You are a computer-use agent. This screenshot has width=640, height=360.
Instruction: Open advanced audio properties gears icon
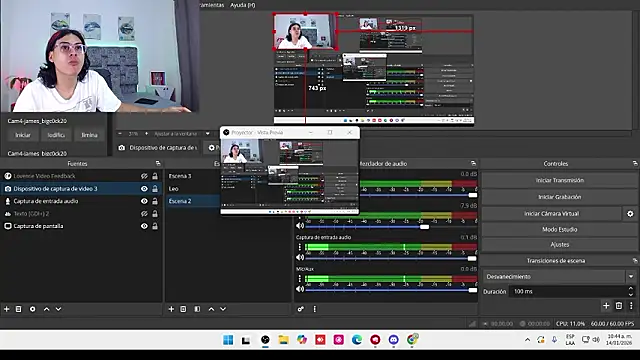pyautogui.click(x=300, y=309)
